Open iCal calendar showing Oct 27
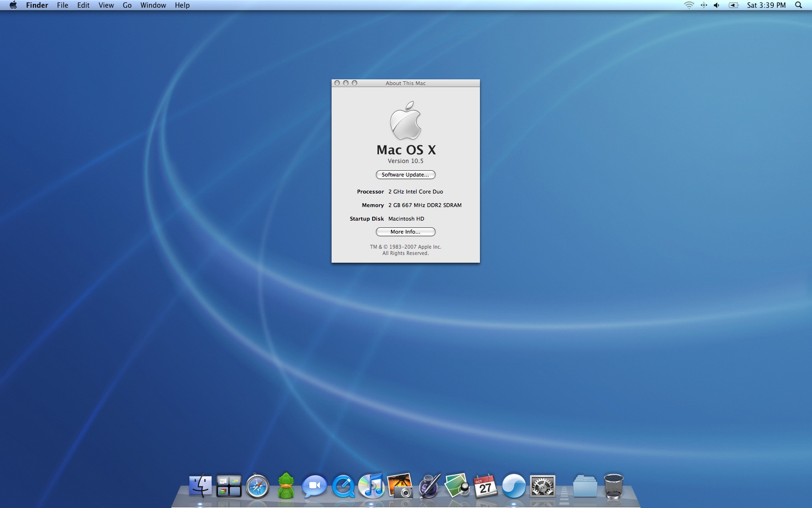 [485, 486]
